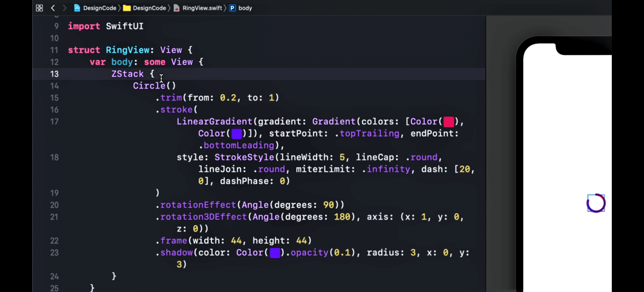Open DesignCode folder breadcrumb
This screenshot has width=644, height=292.
click(x=145, y=8)
